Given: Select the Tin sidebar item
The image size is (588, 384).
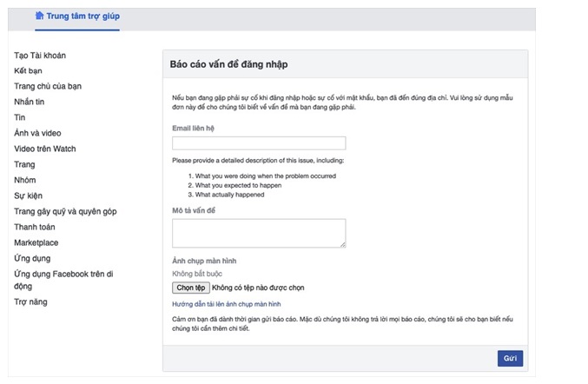Looking at the screenshot, I should coord(20,118).
